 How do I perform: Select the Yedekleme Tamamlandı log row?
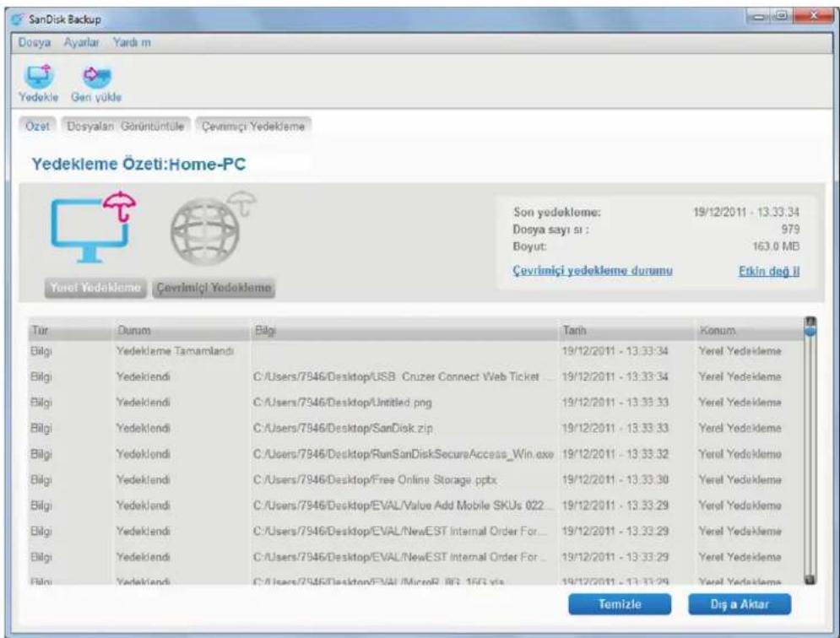coord(415,351)
